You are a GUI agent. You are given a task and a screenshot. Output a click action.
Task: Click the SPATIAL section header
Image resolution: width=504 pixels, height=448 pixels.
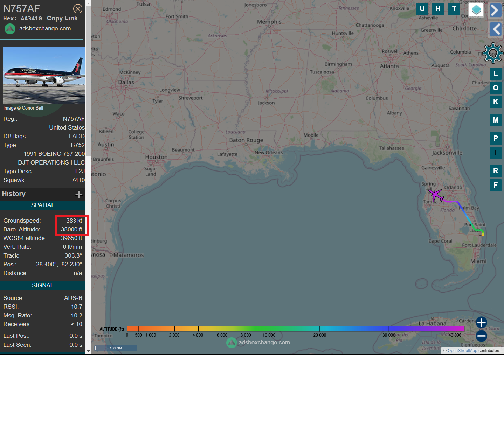click(43, 205)
